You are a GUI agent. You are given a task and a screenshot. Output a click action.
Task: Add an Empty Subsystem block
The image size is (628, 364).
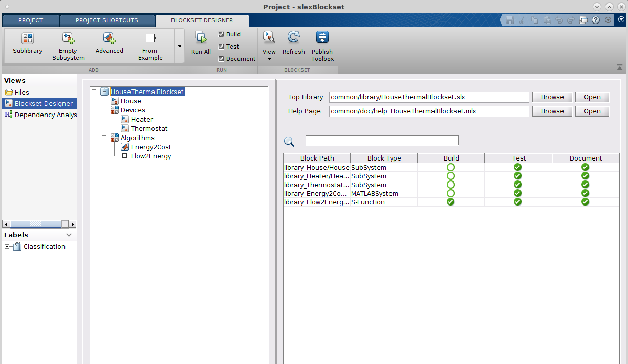tap(68, 39)
